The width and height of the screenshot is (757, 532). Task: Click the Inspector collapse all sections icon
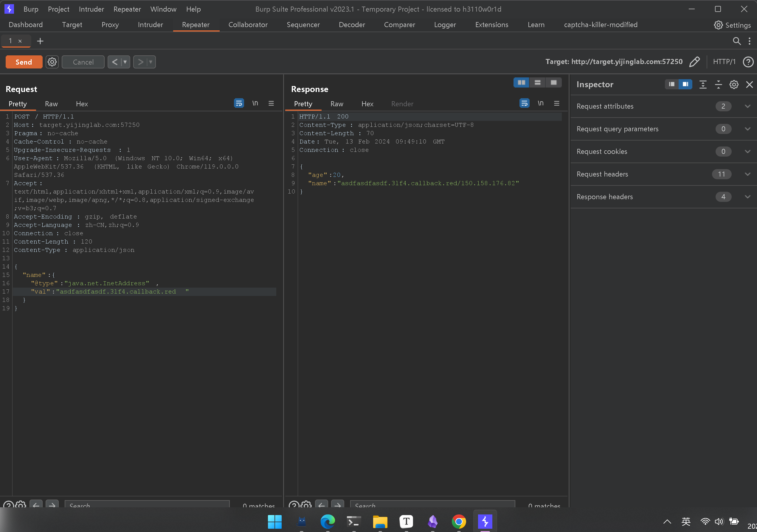click(x=718, y=85)
